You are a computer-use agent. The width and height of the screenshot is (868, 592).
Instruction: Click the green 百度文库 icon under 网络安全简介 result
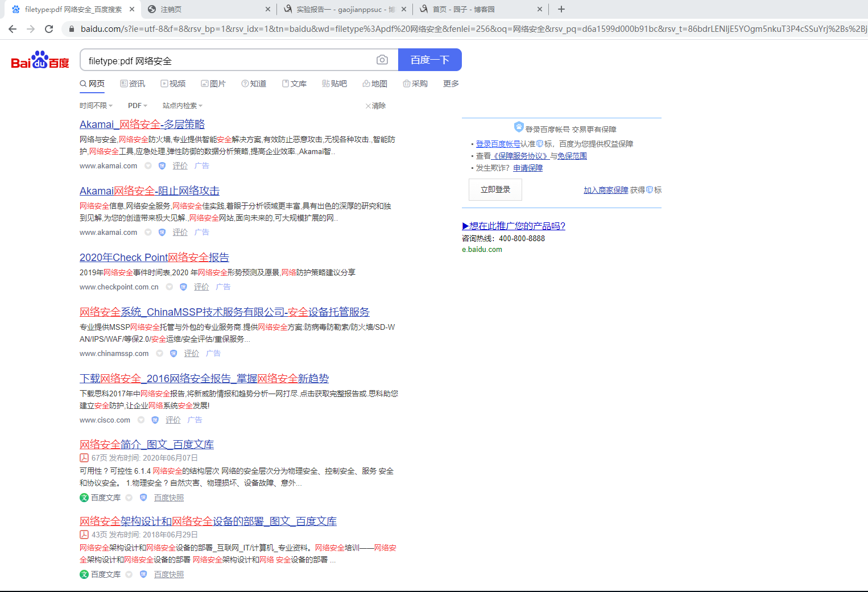pyautogui.click(x=84, y=498)
